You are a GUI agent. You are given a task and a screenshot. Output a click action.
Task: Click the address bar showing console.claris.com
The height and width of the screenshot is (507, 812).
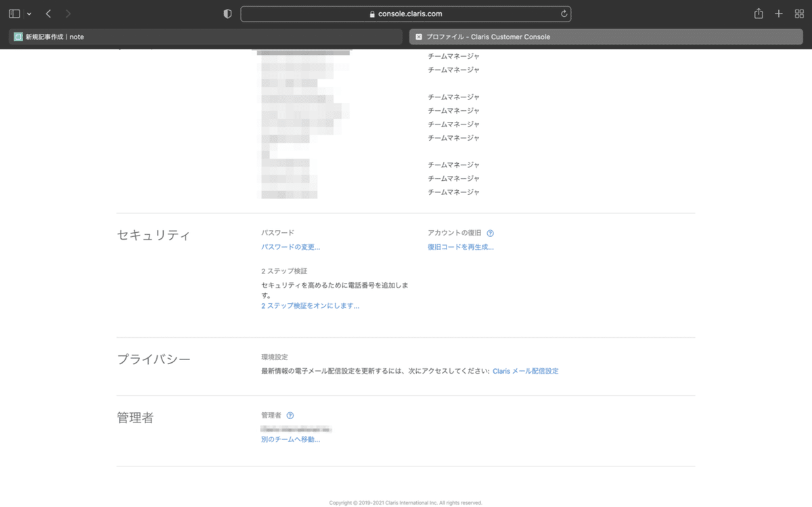click(x=405, y=13)
